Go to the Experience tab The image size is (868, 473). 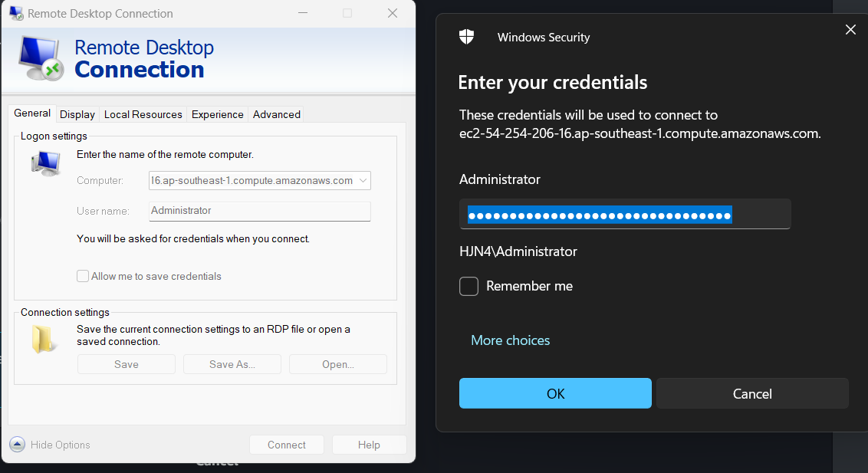(x=218, y=114)
